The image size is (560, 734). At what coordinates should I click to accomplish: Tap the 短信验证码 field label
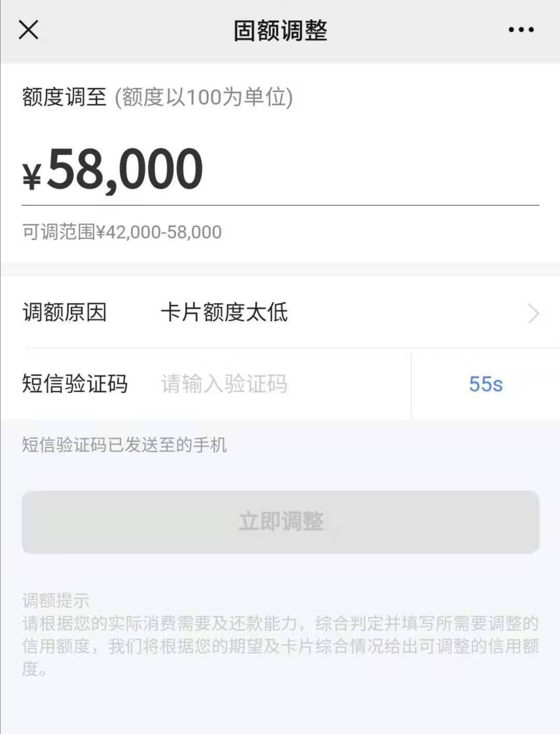coord(75,384)
